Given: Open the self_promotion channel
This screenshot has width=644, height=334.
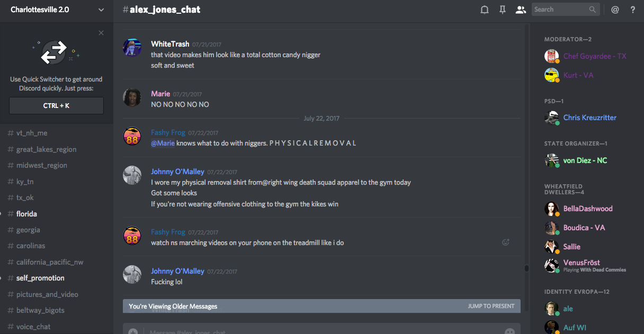Looking at the screenshot, I should pyautogui.click(x=40, y=278).
